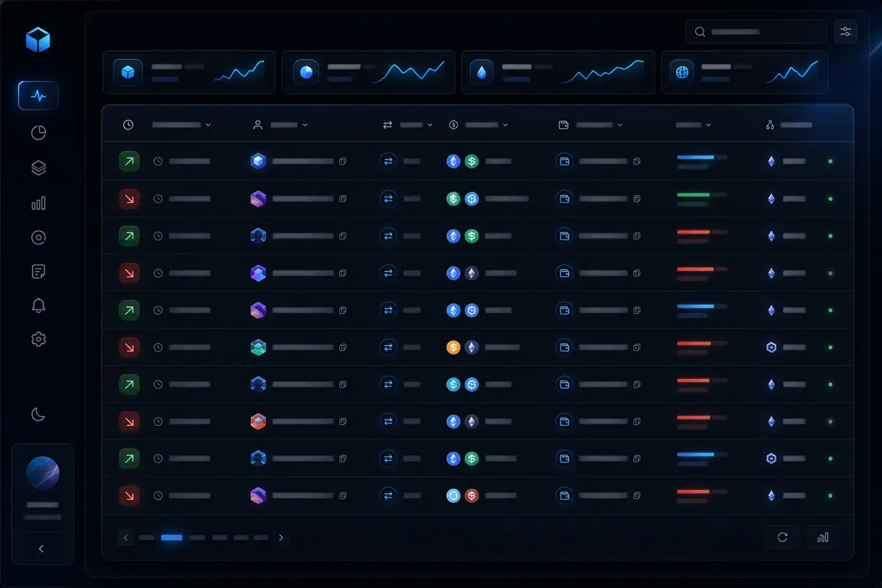882x588 pixels.
Task: Open the filter sliders button near search
Action: (x=845, y=32)
